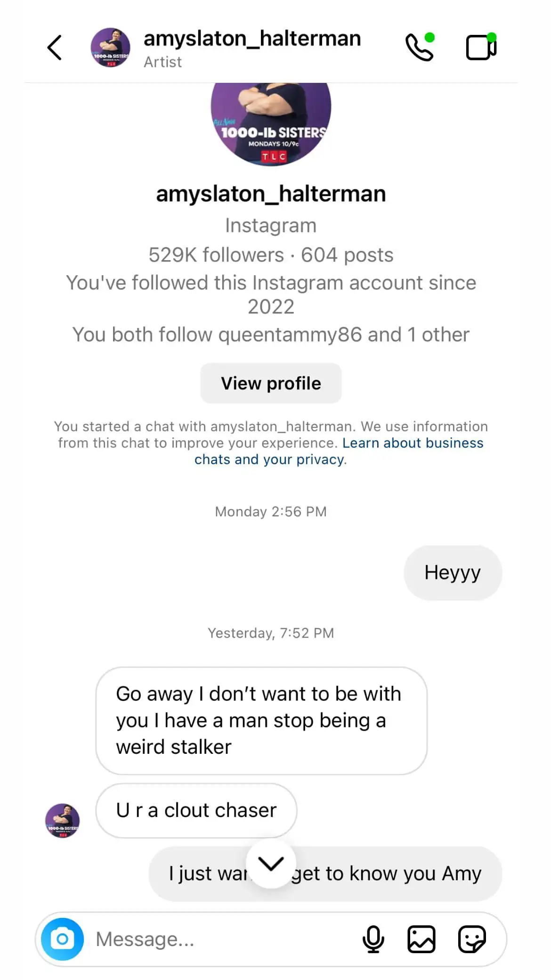Click the small profile picture in the header
The height and width of the screenshot is (980, 551).
(x=111, y=47)
